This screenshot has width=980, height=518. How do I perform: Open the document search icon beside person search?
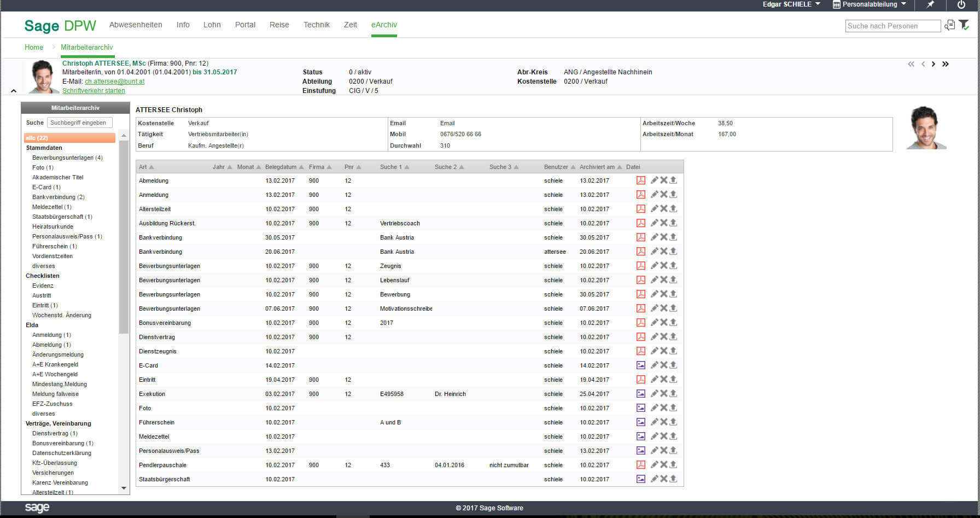pos(950,25)
